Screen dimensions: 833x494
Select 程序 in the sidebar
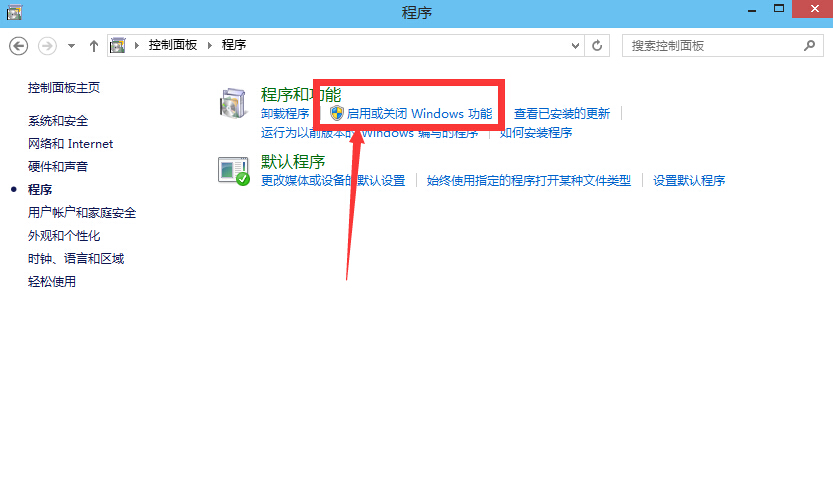tap(40, 190)
